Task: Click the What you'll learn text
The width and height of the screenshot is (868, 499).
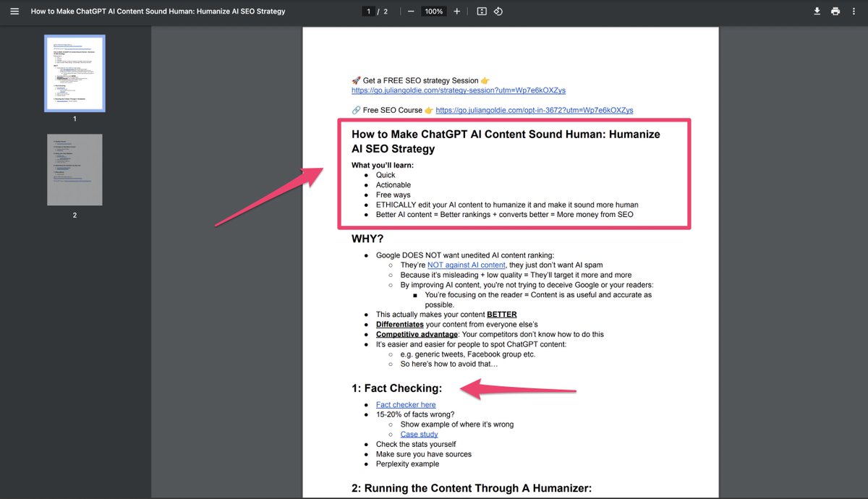Action: pyautogui.click(x=383, y=166)
